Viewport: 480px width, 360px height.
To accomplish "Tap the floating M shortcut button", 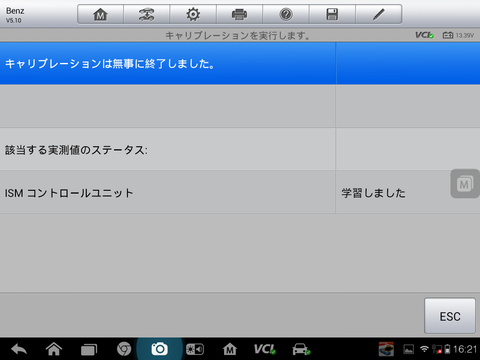I will (x=465, y=184).
